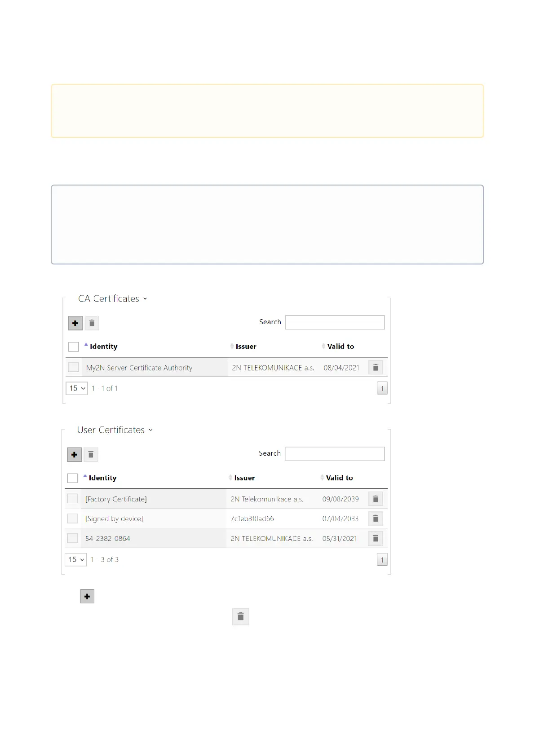The height and width of the screenshot is (756, 535).
Task: Click the 07/04/2033 valid-to date
Action: [340, 519]
